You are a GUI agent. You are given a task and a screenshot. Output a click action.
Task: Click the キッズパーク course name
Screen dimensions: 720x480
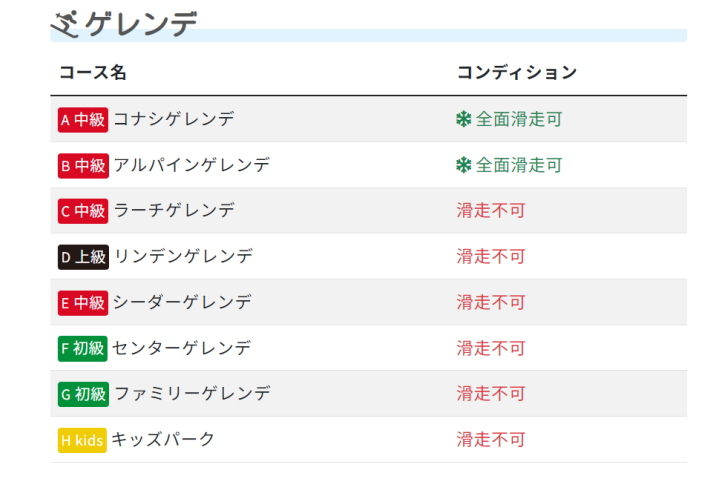tap(163, 440)
